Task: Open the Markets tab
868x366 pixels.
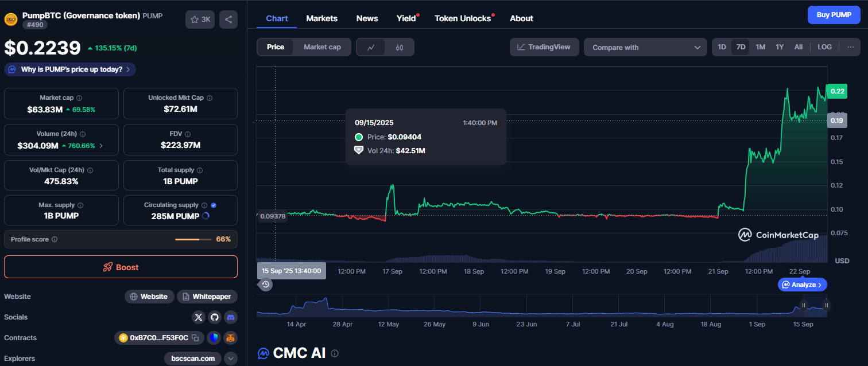Action: [322, 18]
